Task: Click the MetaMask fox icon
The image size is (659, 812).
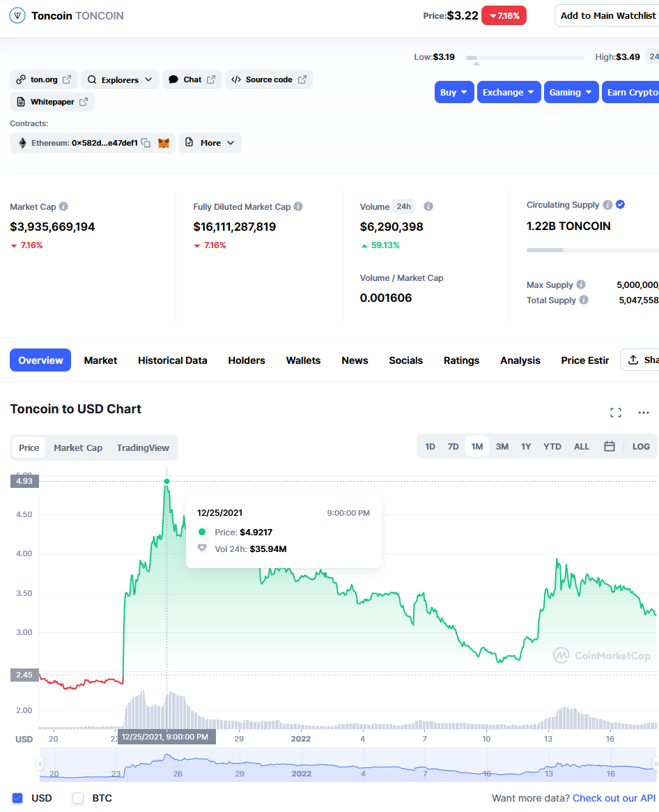Action: coord(164,143)
